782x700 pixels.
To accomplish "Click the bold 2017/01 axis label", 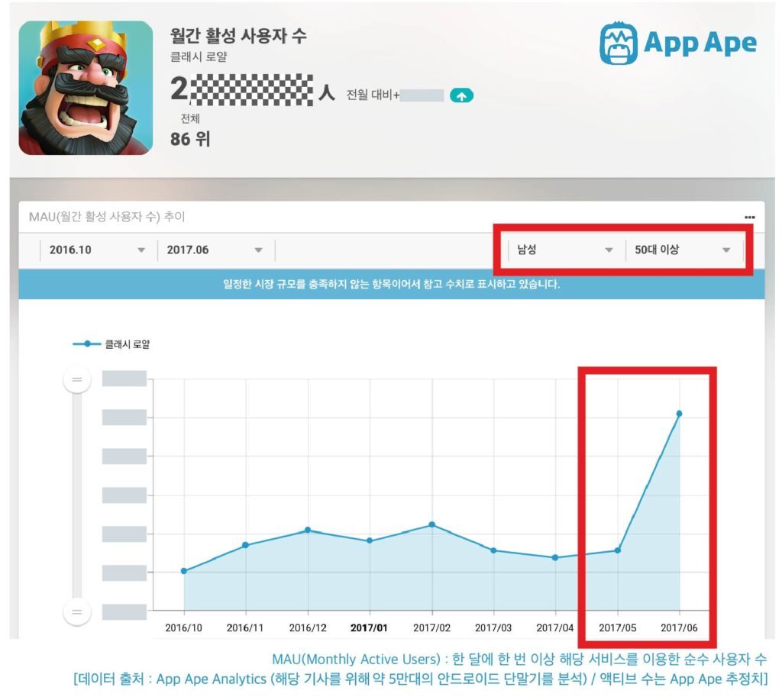I will [369, 627].
